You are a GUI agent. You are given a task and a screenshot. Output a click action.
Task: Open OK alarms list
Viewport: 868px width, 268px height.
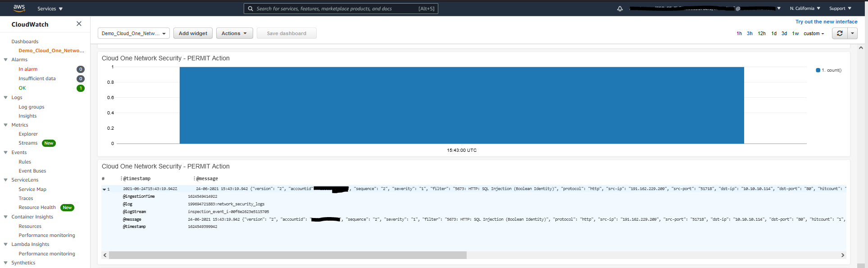coord(22,88)
